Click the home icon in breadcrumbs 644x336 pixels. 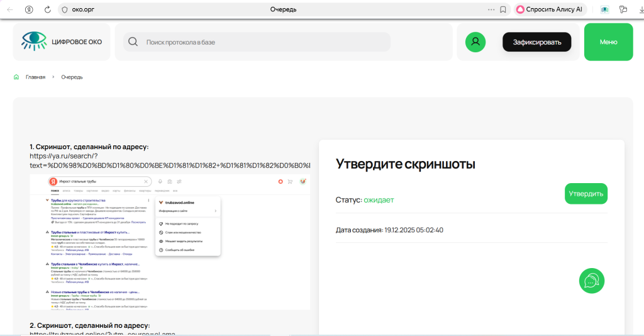pyautogui.click(x=16, y=77)
